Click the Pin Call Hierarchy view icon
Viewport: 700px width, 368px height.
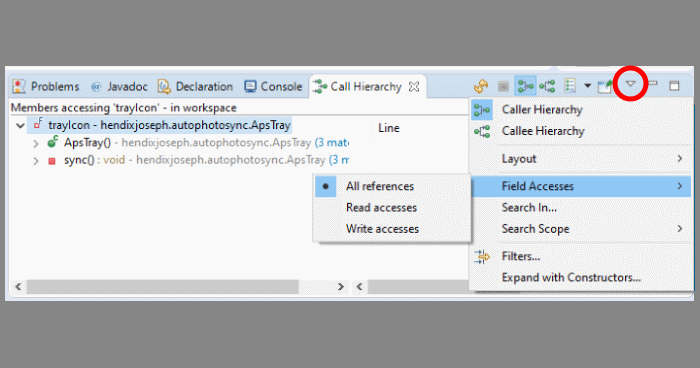605,86
